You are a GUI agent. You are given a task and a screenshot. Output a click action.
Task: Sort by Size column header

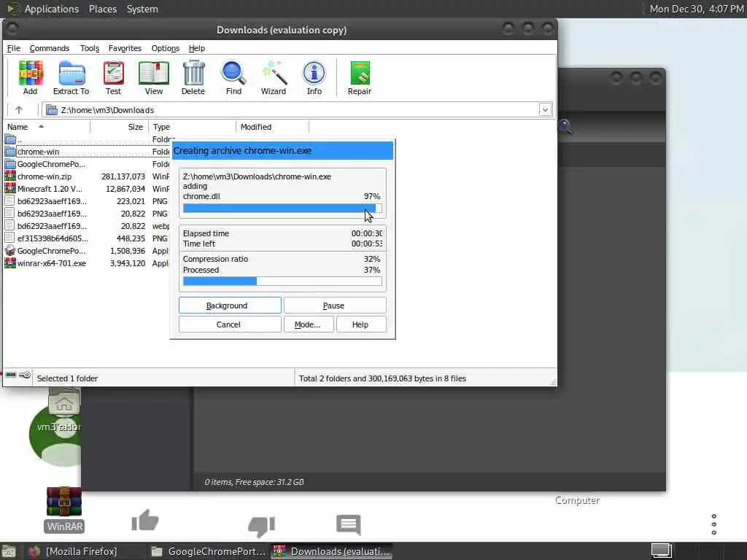click(119, 127)
